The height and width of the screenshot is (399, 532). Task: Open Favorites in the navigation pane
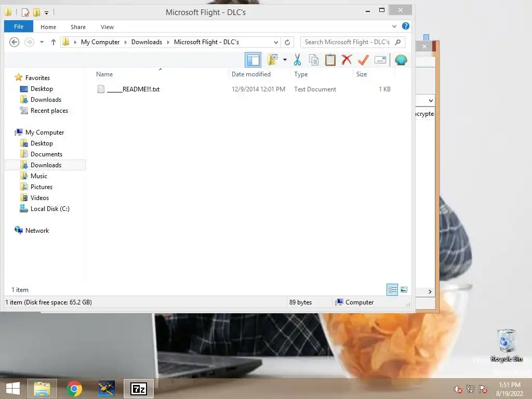point(37,78)
